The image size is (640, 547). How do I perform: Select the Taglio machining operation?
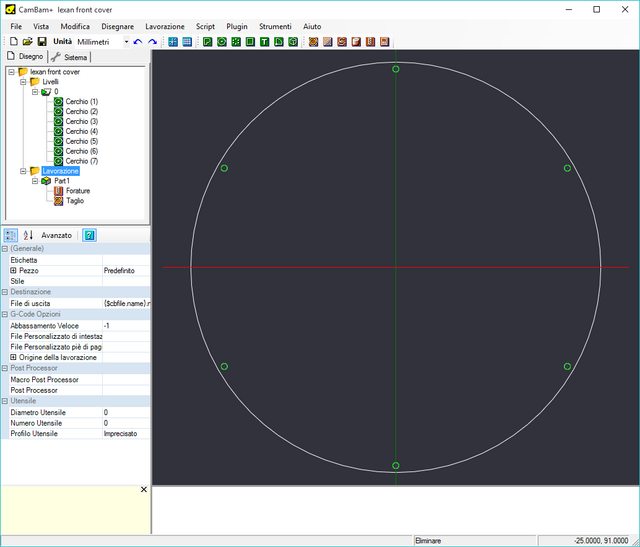tap(75, 201)
